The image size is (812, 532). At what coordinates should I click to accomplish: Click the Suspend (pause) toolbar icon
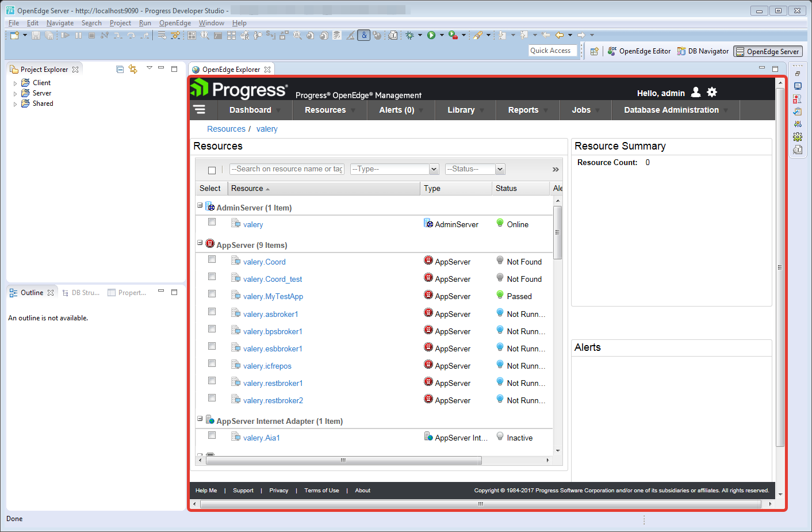[x=78, y=36]
